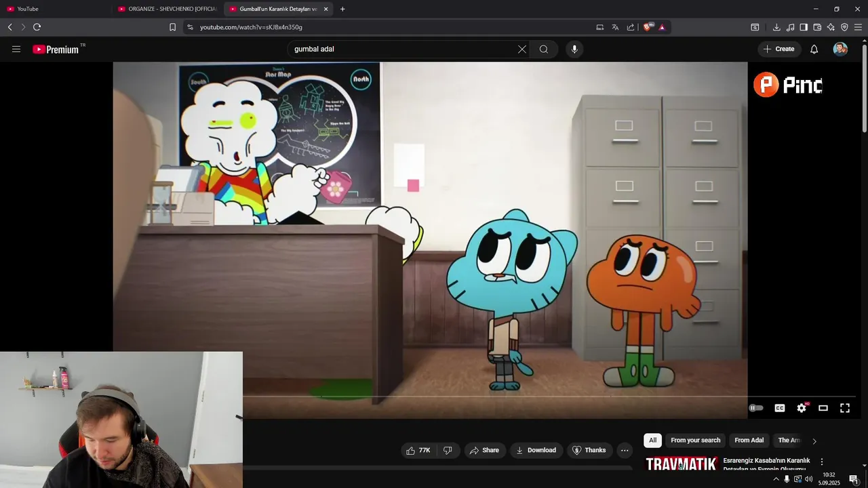Toggle closed captions on the video

pos(780,408)
